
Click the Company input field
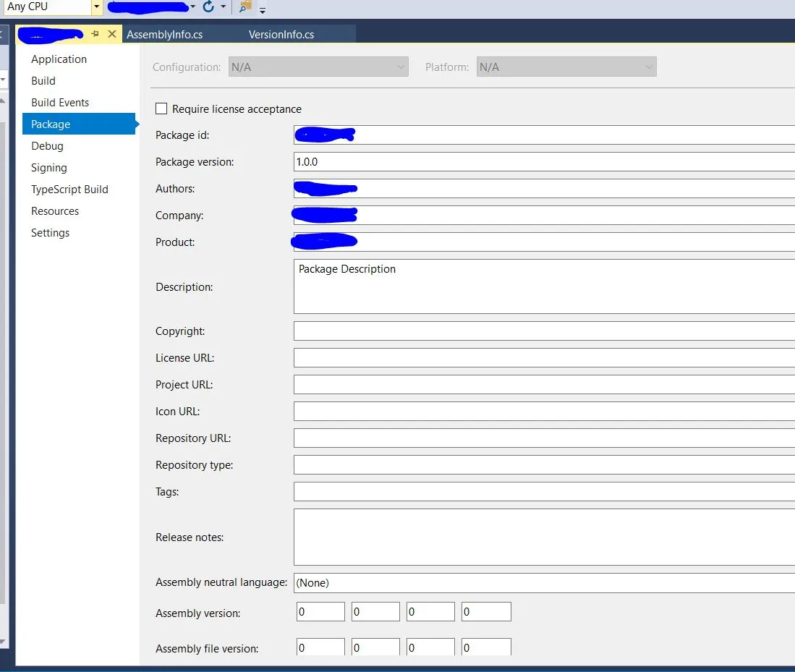click(544, 216)
